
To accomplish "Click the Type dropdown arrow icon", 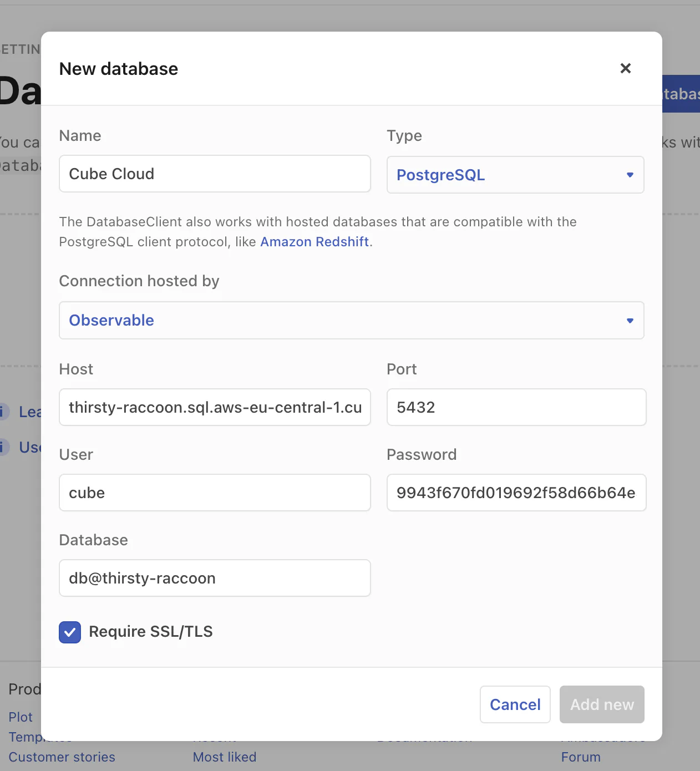I will click(630, 175).
